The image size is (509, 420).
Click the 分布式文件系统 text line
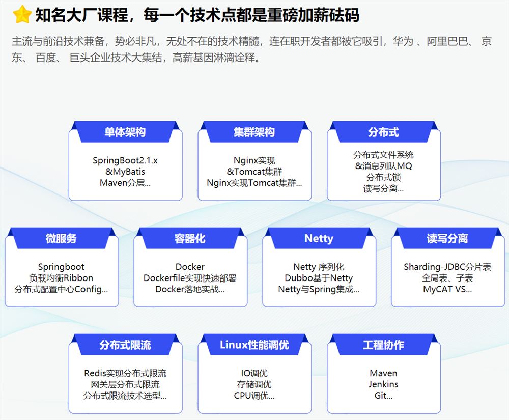(383, 155)
